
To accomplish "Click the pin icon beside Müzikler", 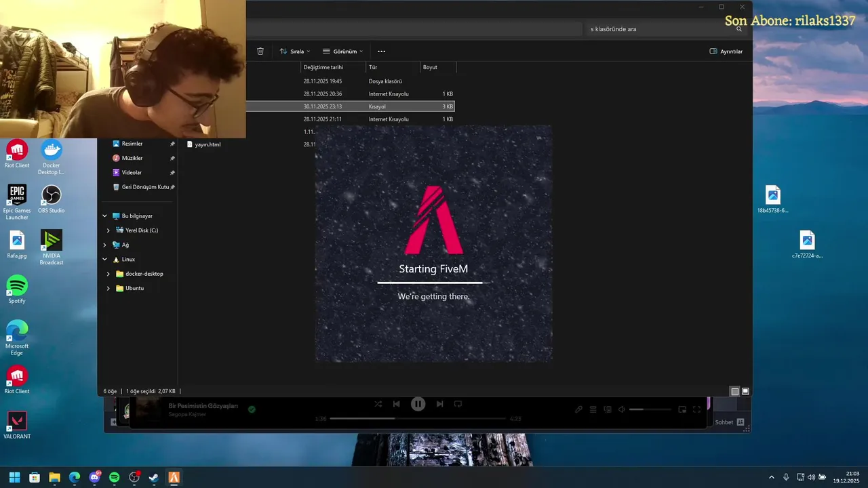I will tap(172, 158).
